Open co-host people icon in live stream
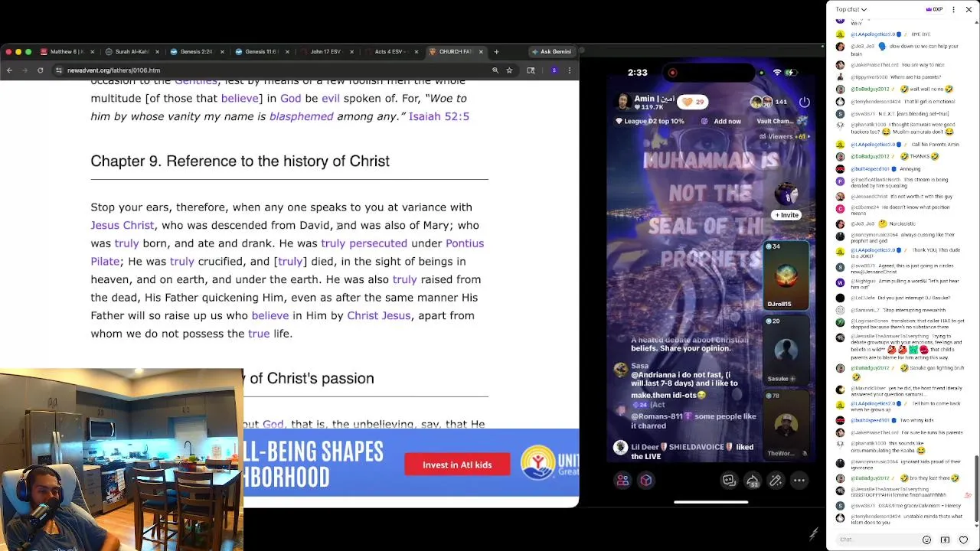The image size is (980, 551). point(622,481)
